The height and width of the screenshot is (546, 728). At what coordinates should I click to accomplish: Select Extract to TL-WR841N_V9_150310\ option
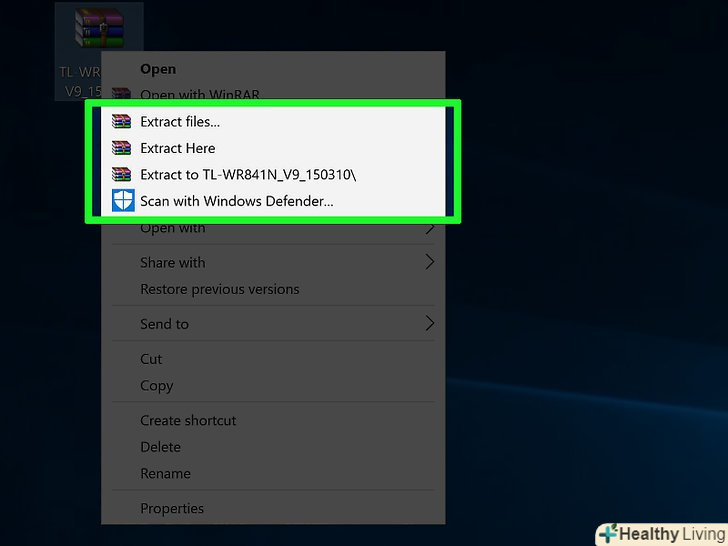(x=273, y=175)
